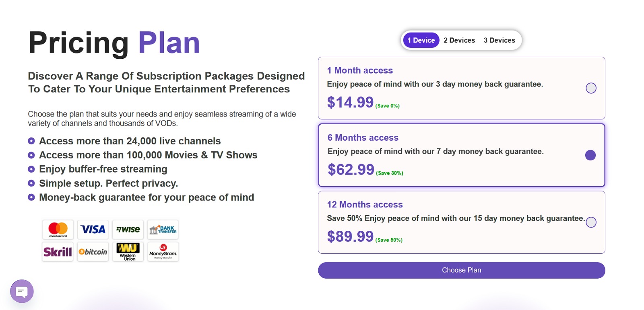Click the Bitcoin payment icon

point(93,252)
